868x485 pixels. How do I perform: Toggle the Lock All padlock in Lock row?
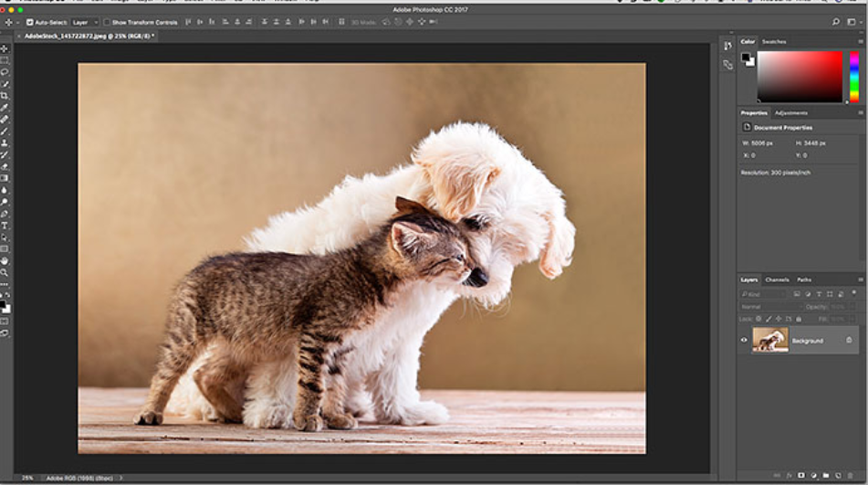click(x=799, y=319)
